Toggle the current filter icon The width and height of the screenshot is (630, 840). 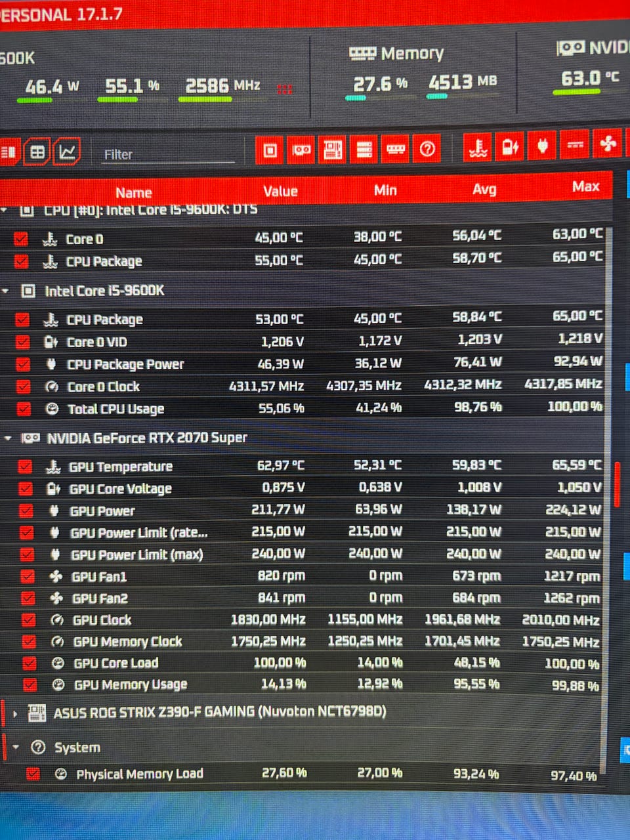[575, 144]
